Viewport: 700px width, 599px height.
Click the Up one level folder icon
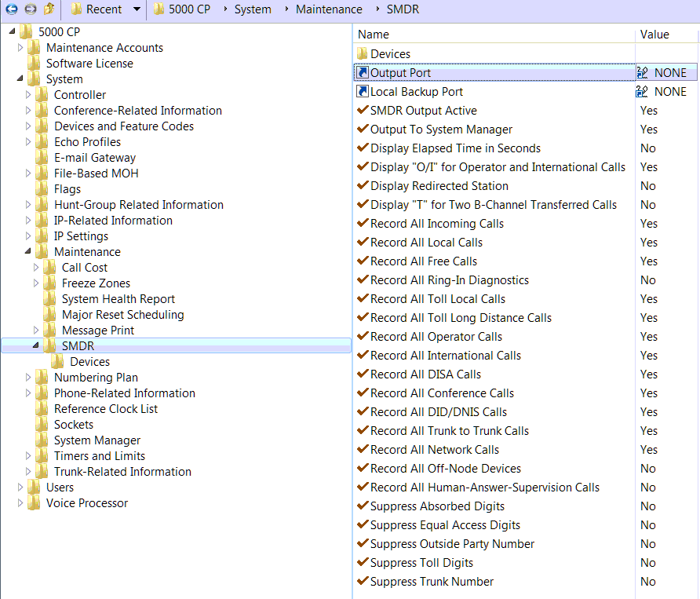[x=49, y=9]
